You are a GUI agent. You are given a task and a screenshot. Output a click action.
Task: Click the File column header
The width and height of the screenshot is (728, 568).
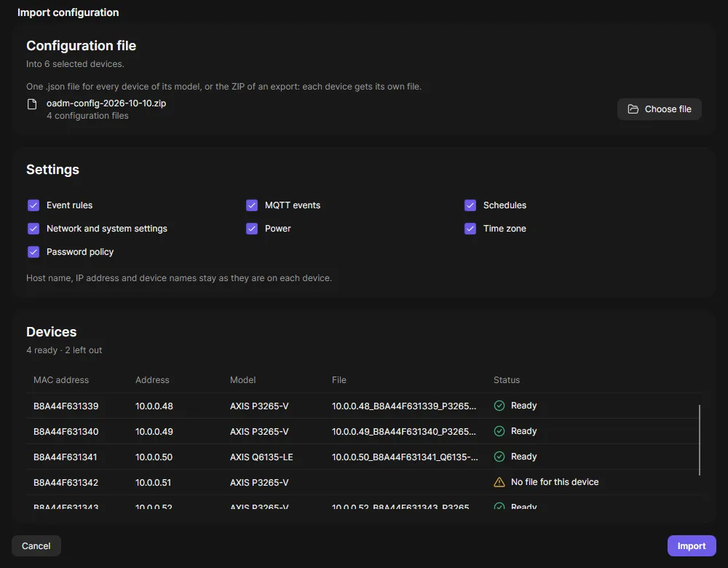point(339,380)
